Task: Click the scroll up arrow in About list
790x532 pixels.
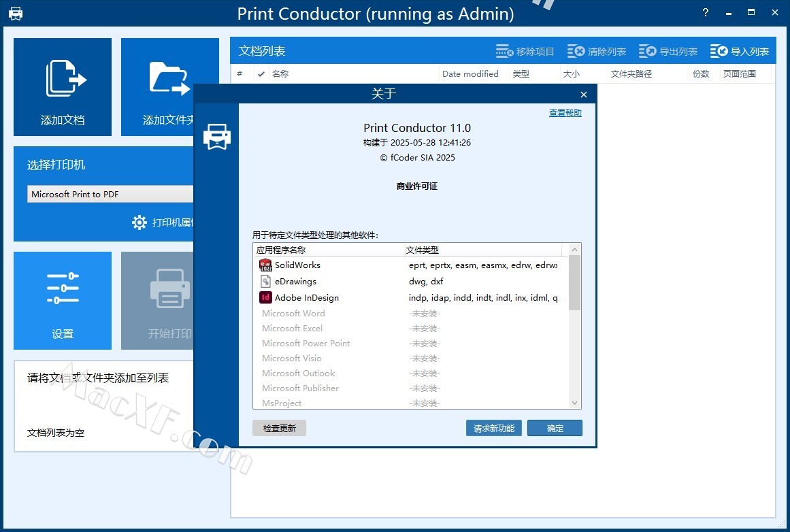Action: point(575,250)
